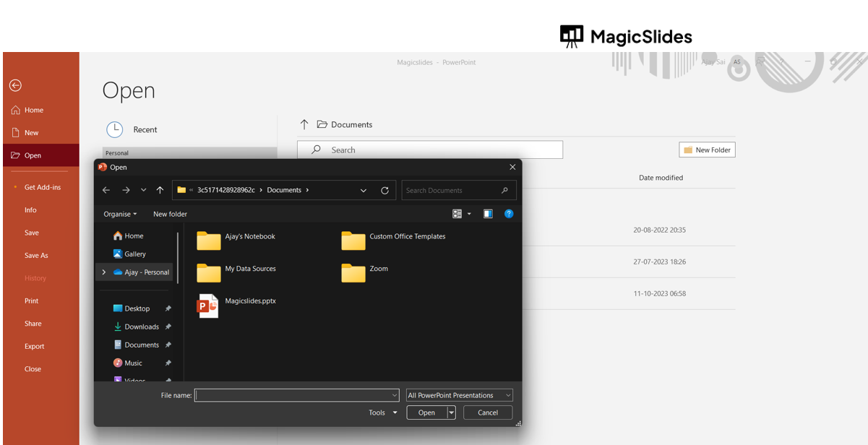The image size is (868, 445).
Task: Open the File name dropdown arrow
Action: [x=395, y=395]
